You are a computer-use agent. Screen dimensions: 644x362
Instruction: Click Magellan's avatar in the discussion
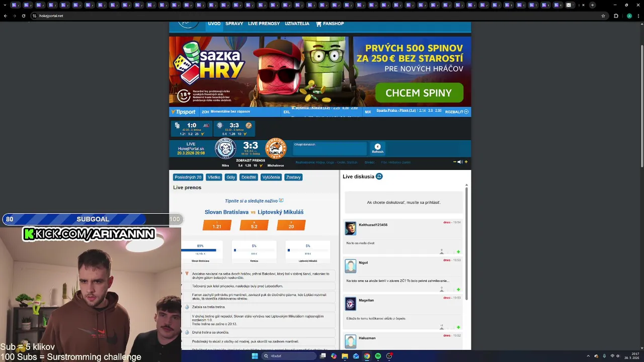350,304
